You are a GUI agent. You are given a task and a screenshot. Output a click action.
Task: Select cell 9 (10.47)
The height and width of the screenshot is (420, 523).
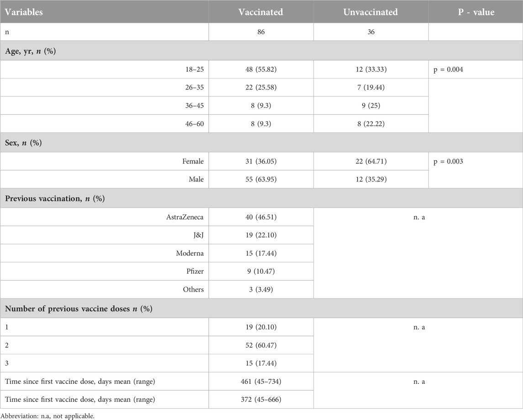coord(261,271)
